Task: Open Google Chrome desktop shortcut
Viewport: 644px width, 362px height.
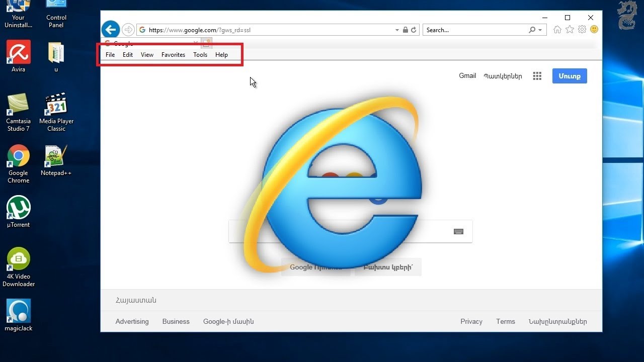Action: point(19,164)
